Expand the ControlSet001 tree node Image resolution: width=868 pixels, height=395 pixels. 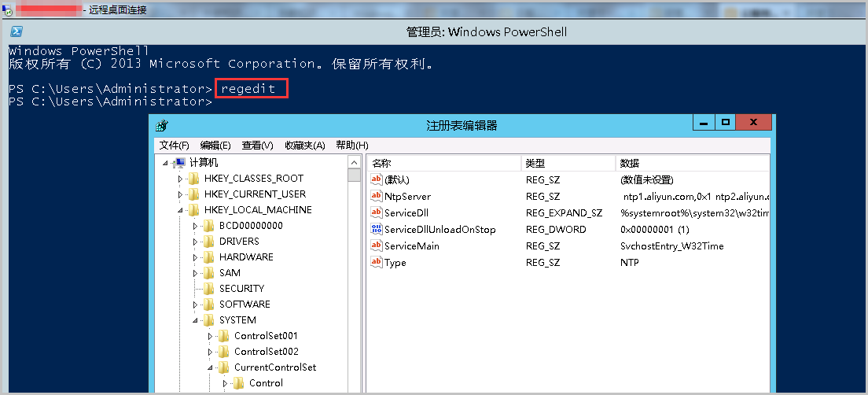[210, 336]
